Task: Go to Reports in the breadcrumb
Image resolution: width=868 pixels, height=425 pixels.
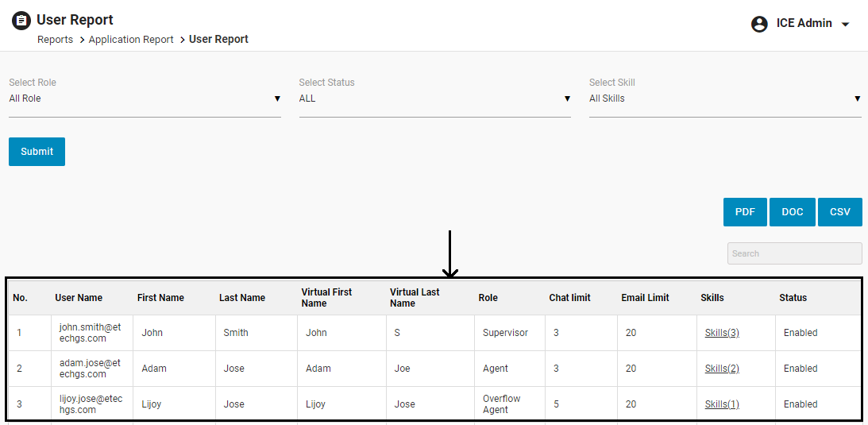Action: pos(55,40)
